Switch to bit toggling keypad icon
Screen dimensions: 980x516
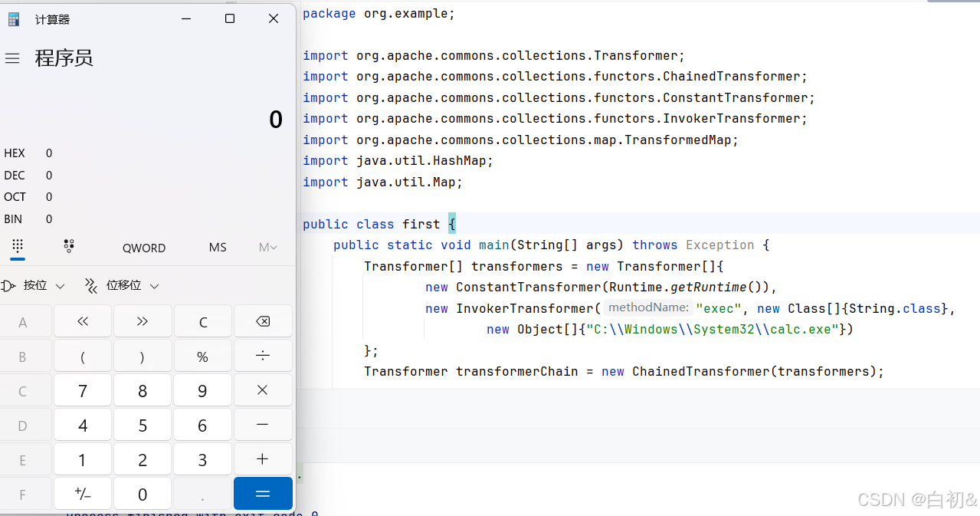[x=69, y=247]
